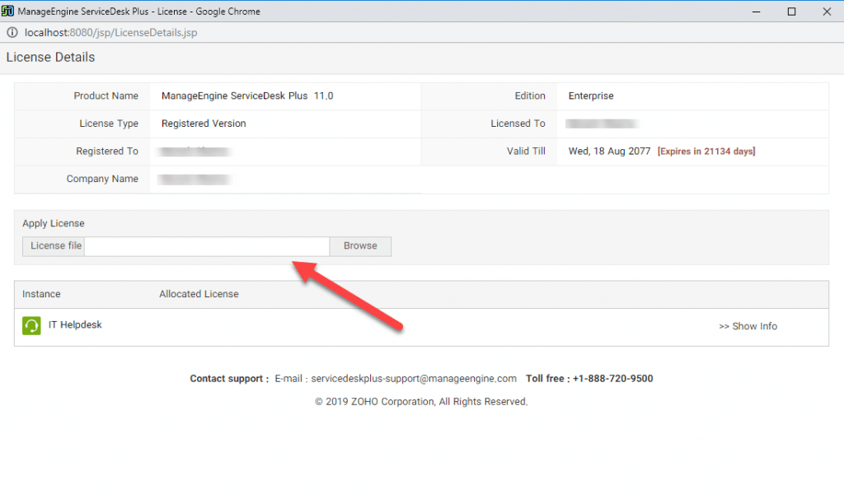
Task: Click the toll free number +1-888-720-9500
Action: (x=612, y=378)
